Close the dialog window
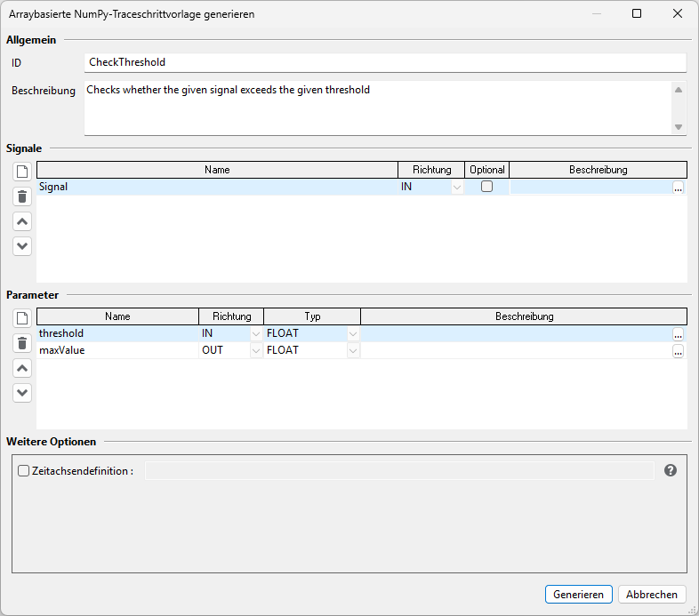This screenshot has height=616, width=699. [677, 14]
